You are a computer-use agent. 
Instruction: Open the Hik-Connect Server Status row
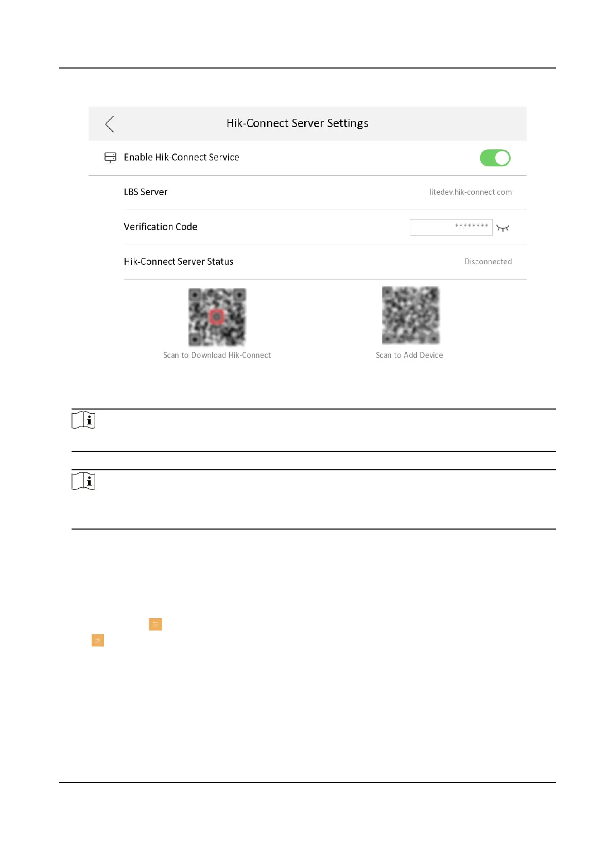click(x=325, y=262)
